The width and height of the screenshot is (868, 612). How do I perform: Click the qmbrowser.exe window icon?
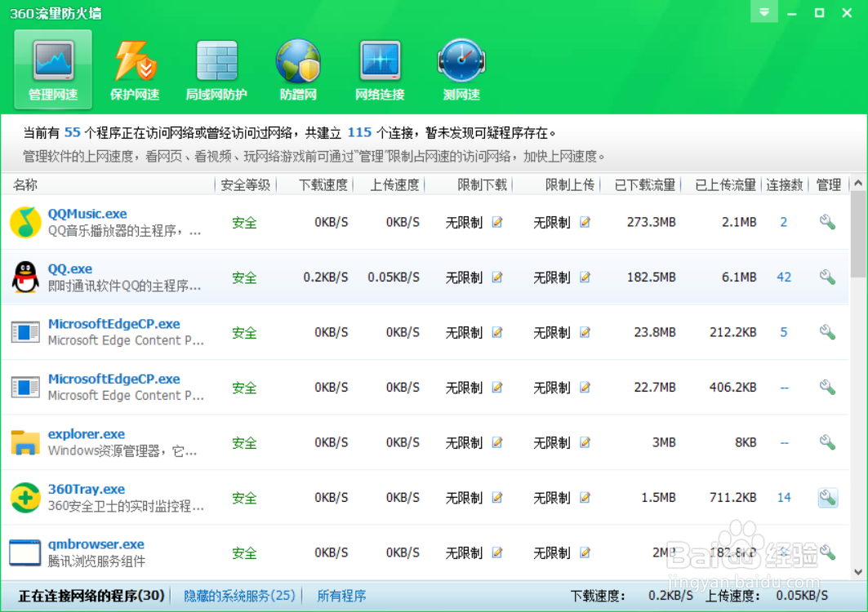click(25, 552)
